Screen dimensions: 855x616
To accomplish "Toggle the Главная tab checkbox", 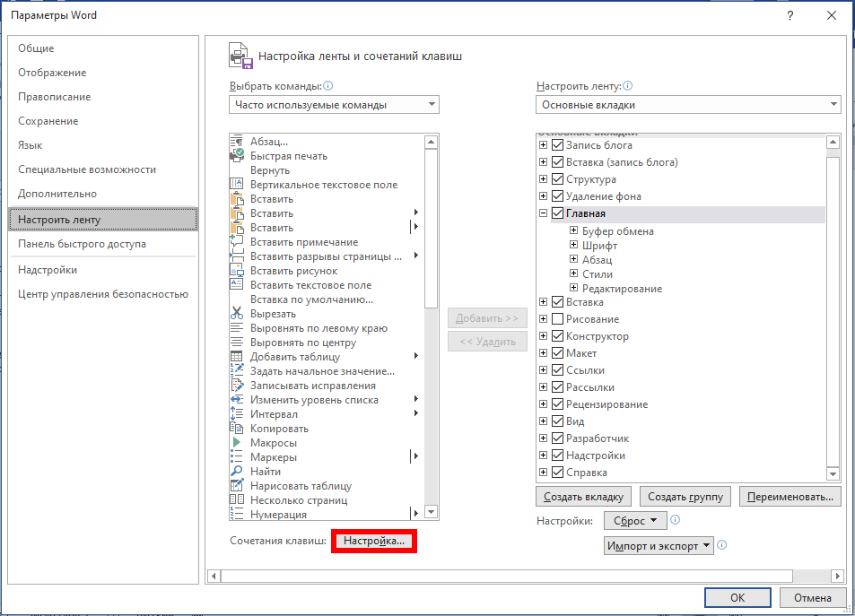I will pyautogui.click(x=557, y=213).
